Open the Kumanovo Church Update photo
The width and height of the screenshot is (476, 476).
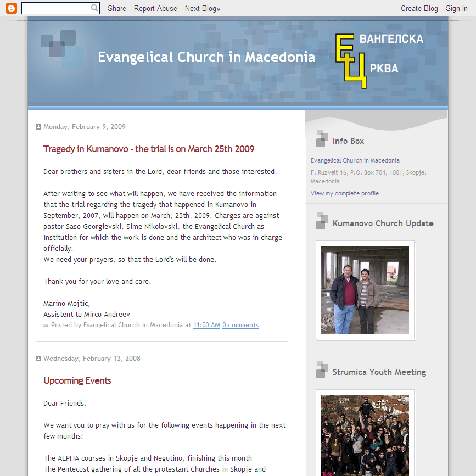coord(365,290)
